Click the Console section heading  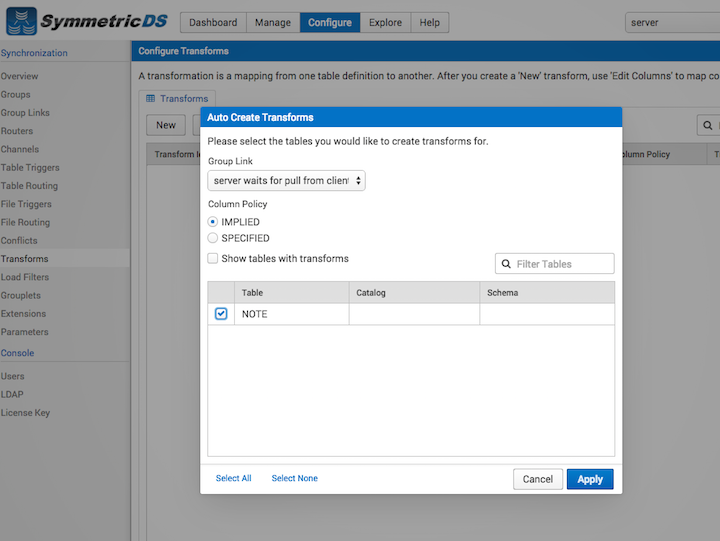[17, 353]
